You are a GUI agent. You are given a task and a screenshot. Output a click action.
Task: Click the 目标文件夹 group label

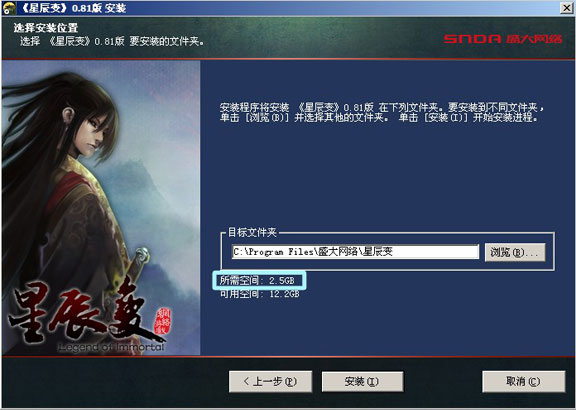tap(252, 232)
